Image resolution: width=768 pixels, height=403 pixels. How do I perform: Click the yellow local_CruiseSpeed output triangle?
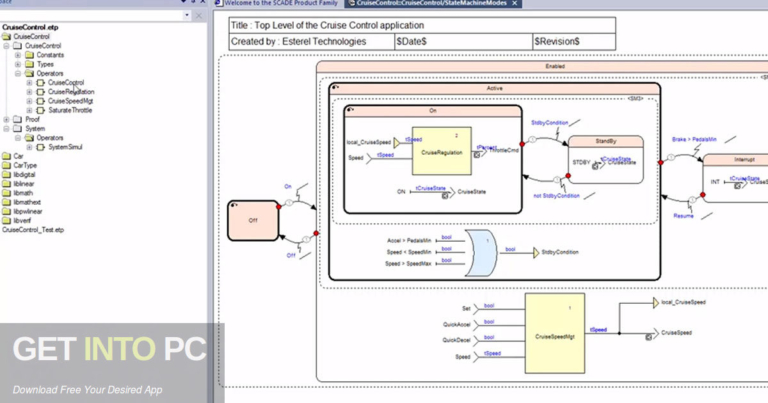click(x=656, y=303)
